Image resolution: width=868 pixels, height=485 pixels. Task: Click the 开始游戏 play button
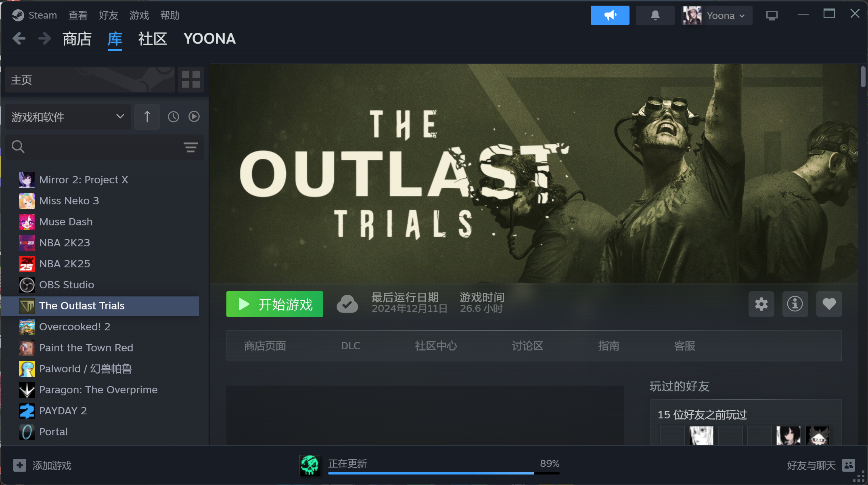[275, 304]
